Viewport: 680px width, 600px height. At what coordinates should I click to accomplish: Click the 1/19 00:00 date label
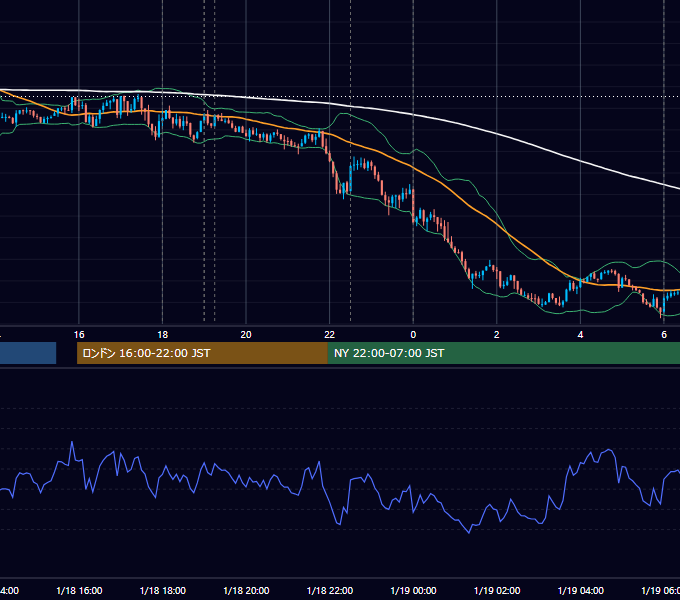(413, 590)
